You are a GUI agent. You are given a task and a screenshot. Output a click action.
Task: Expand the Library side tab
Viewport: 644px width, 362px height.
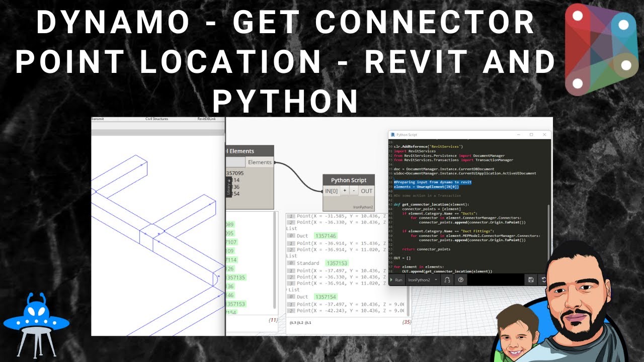228,187
